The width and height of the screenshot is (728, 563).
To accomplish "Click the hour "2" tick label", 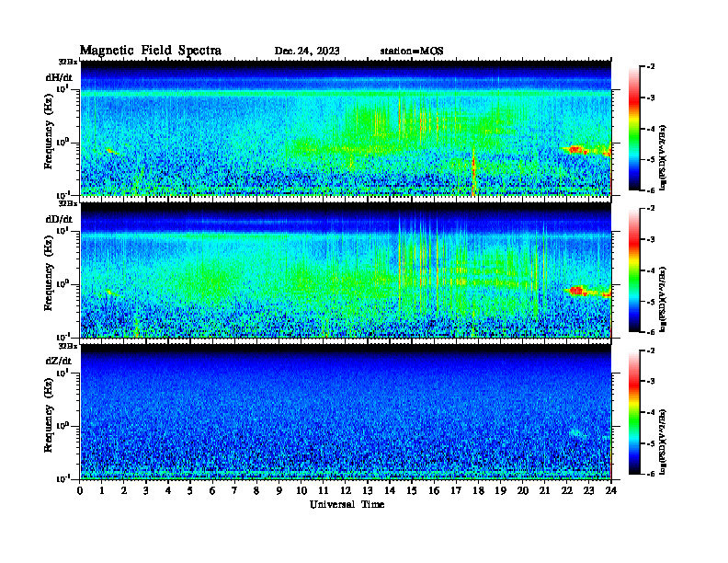I will click(x=124, y=491).
